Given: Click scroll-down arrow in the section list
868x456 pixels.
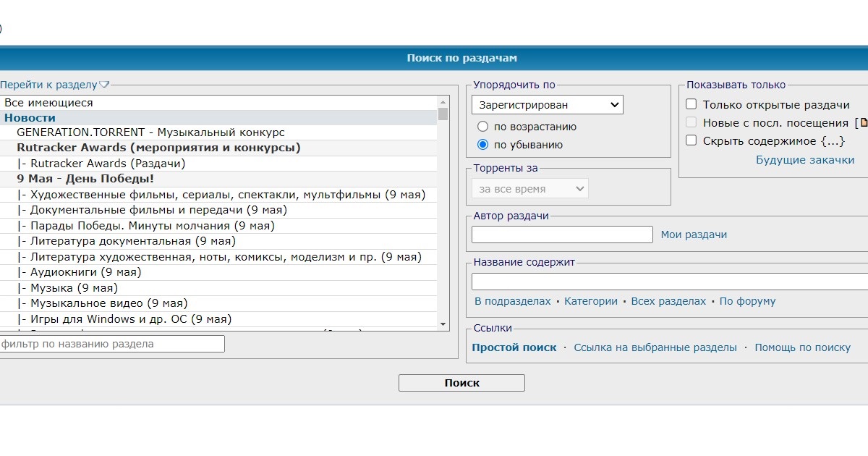Looking at the screenshot, I should pos(443,324).
